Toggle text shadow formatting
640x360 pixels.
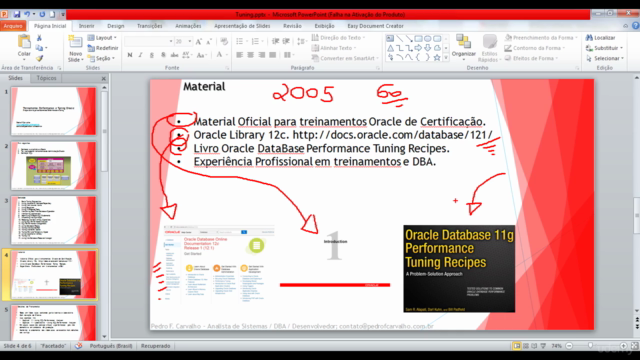(x=163, y=55)
